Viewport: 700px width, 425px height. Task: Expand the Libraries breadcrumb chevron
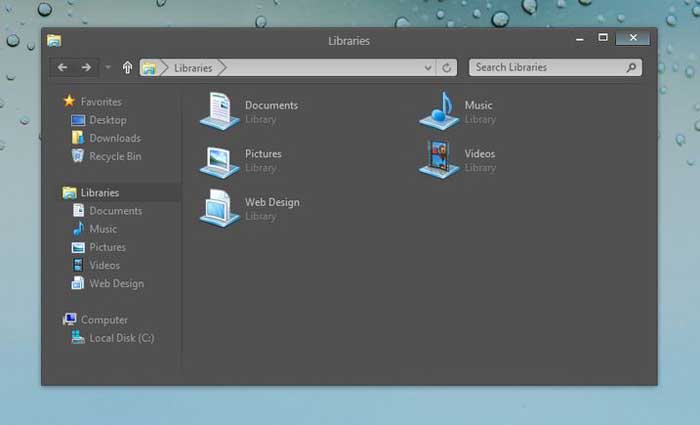[x=222, y=68]
